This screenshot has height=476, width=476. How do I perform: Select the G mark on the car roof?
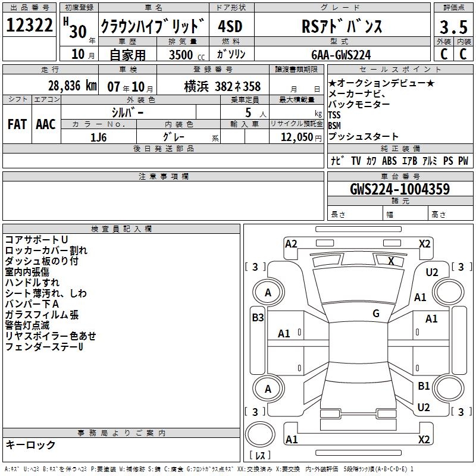pyautogui.click(x=376, y=314)
